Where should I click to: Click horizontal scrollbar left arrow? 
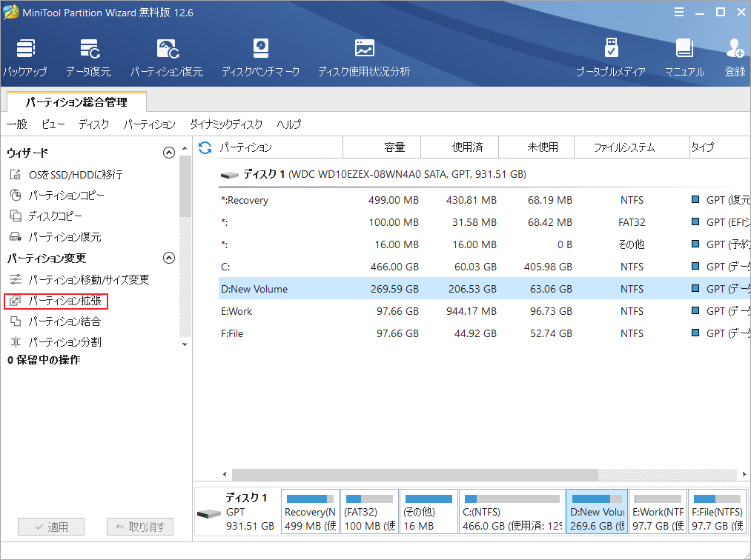[225, 474]
